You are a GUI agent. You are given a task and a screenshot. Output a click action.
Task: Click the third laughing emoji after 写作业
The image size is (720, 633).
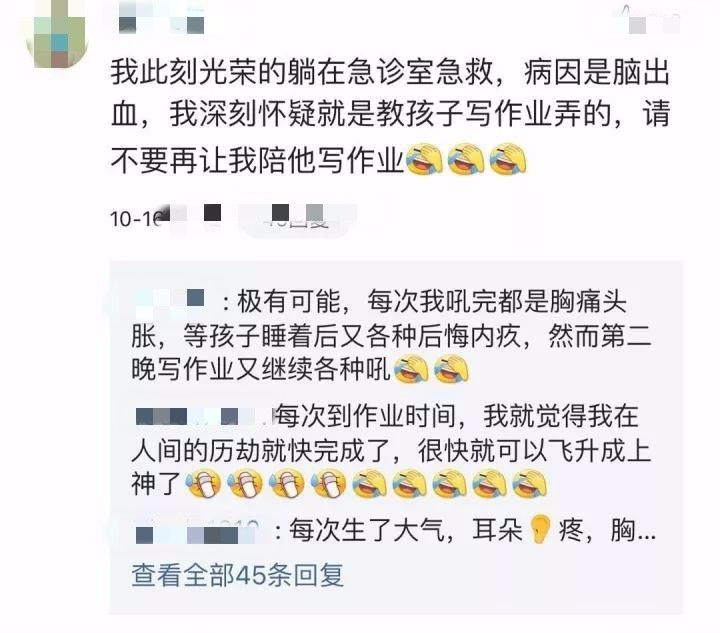click(508, 159)
